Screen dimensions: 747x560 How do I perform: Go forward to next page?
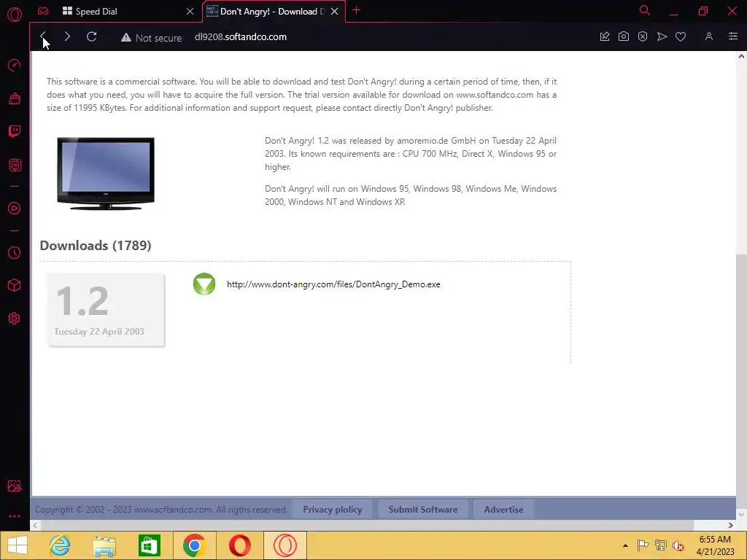(67, 36)
